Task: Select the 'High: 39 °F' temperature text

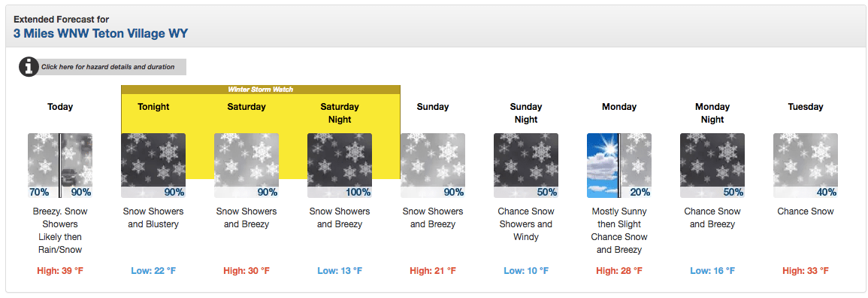Action: coord(60,271)
